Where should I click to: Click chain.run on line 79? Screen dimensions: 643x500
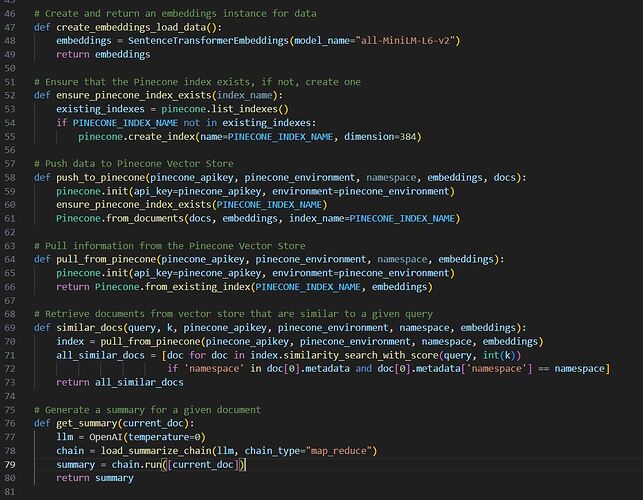click(136, 464)
